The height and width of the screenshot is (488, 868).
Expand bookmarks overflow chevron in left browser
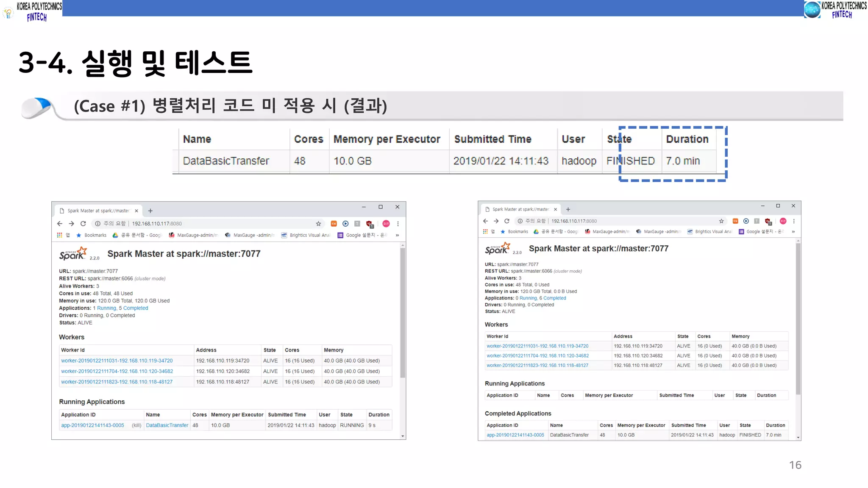[397, 235]
